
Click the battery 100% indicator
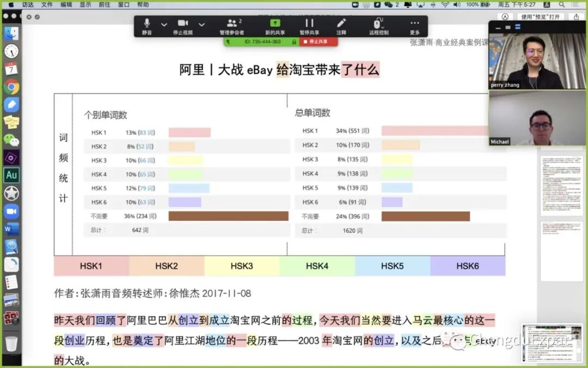pyautogui.click(x=478, y=4)
